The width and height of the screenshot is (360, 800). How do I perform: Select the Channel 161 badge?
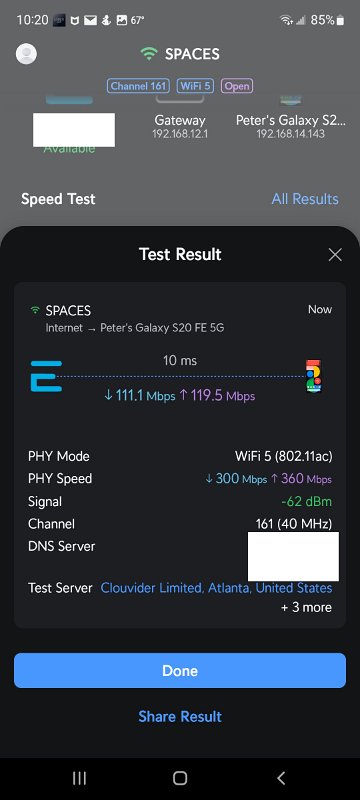[139, 86]
